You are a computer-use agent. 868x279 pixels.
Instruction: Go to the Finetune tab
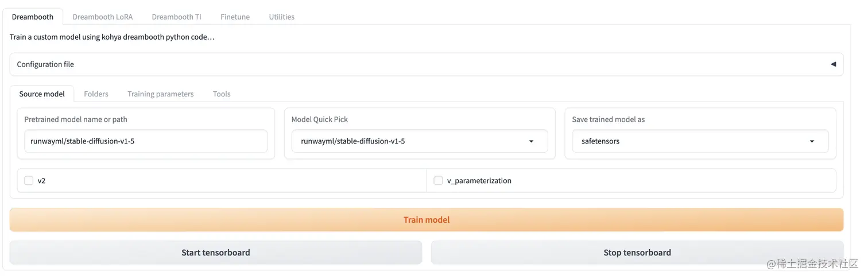click(235, 17)
